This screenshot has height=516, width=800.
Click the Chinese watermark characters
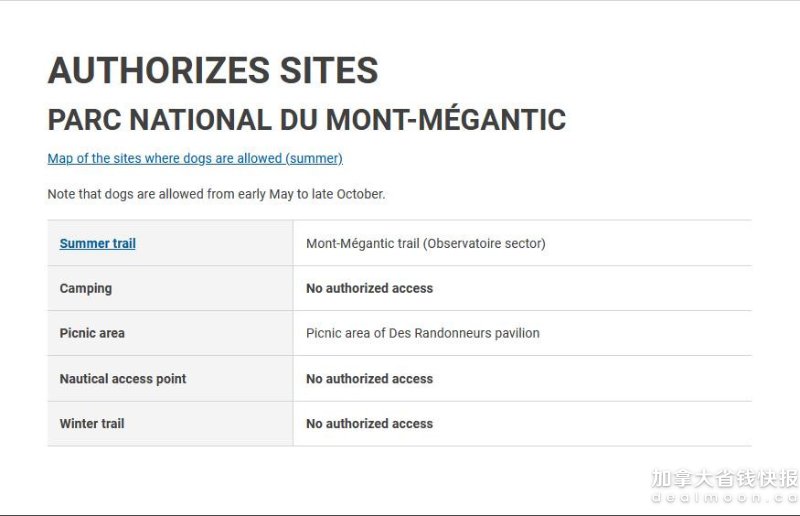click(725, 479)
